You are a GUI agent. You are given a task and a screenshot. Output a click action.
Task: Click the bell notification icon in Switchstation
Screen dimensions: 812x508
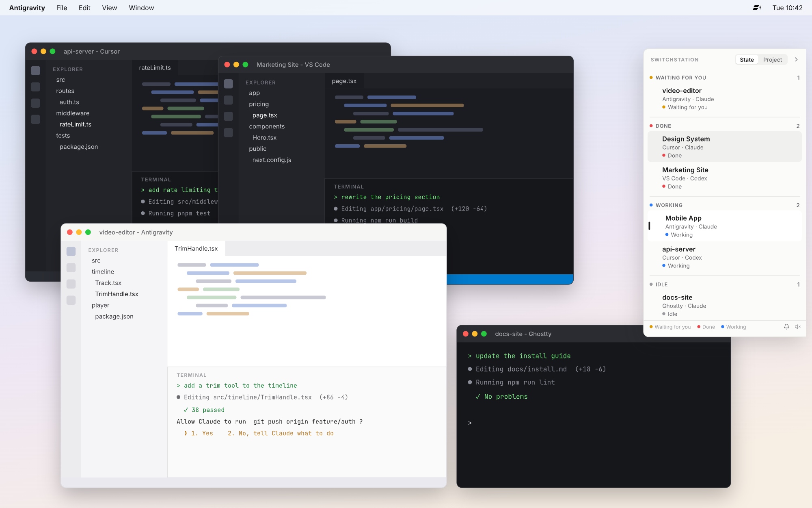[x=786, y=327]
